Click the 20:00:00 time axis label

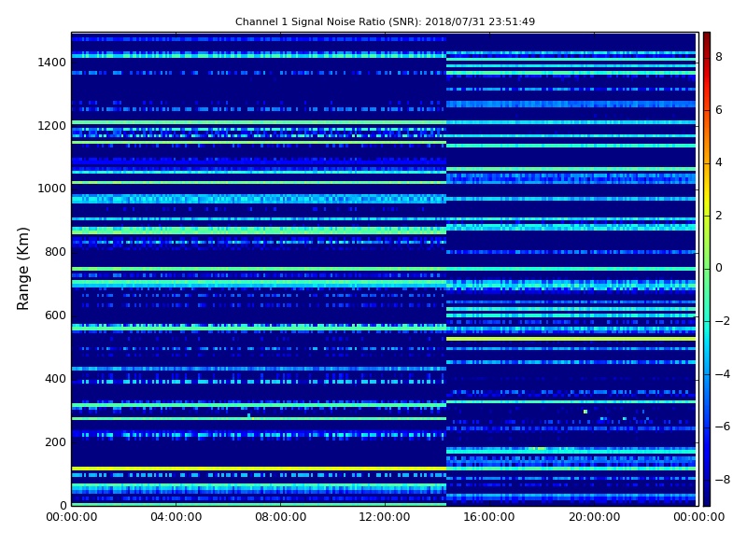click(594, 517)
